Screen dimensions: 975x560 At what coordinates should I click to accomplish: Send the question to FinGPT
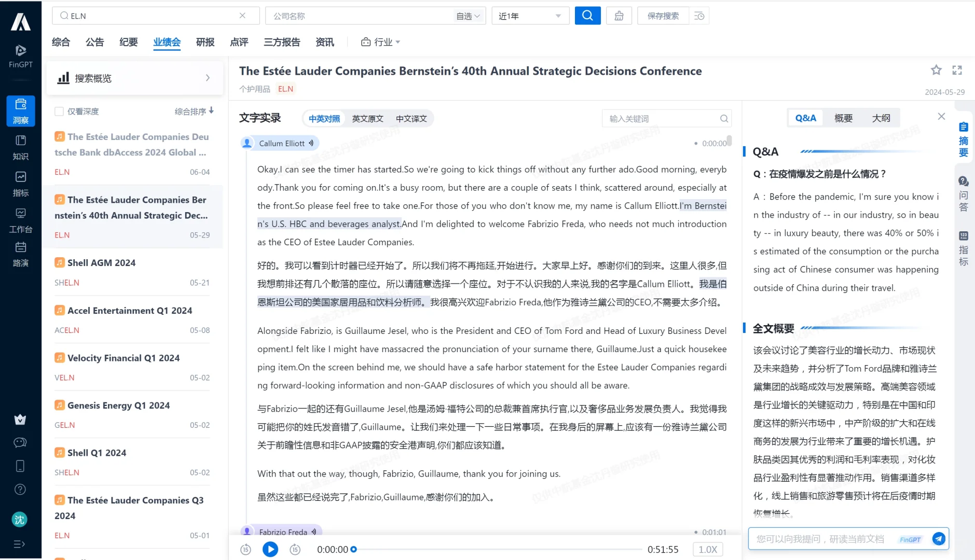point(939,539)
